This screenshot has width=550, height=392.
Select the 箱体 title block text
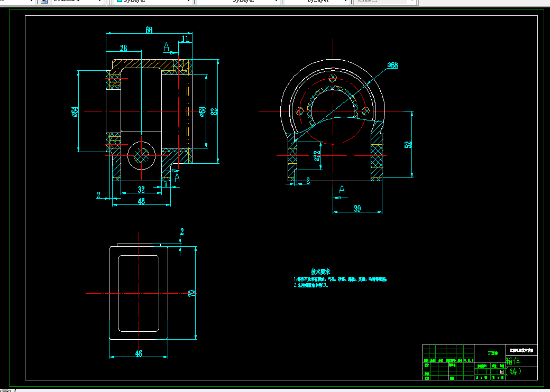(x=513, y=361)
